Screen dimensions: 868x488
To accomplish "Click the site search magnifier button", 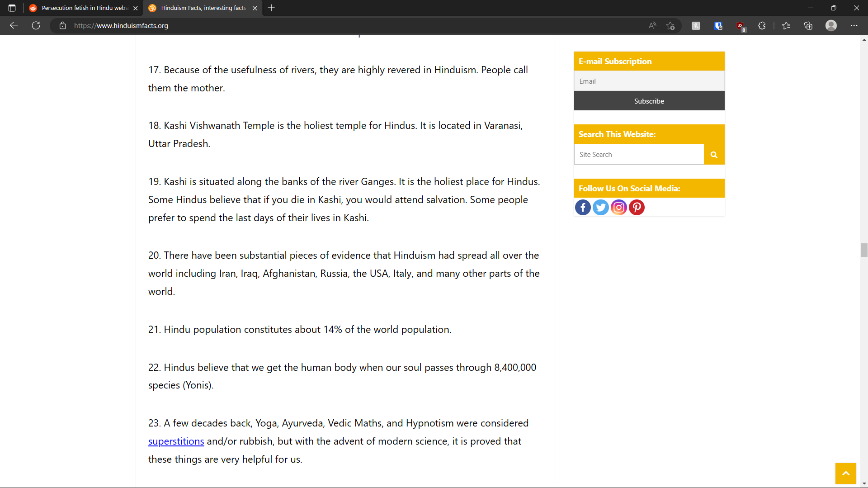I will point(714,155).
